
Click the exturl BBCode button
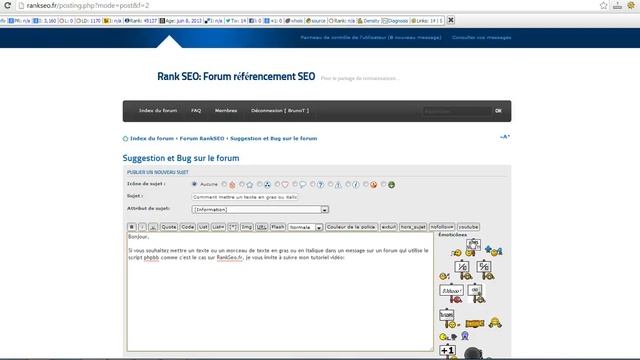[389, 227]
